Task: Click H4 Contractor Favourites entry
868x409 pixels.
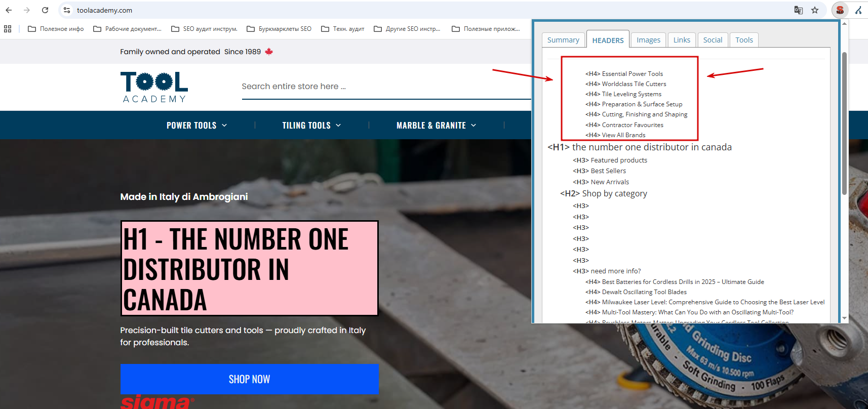Action: point(624,125)
